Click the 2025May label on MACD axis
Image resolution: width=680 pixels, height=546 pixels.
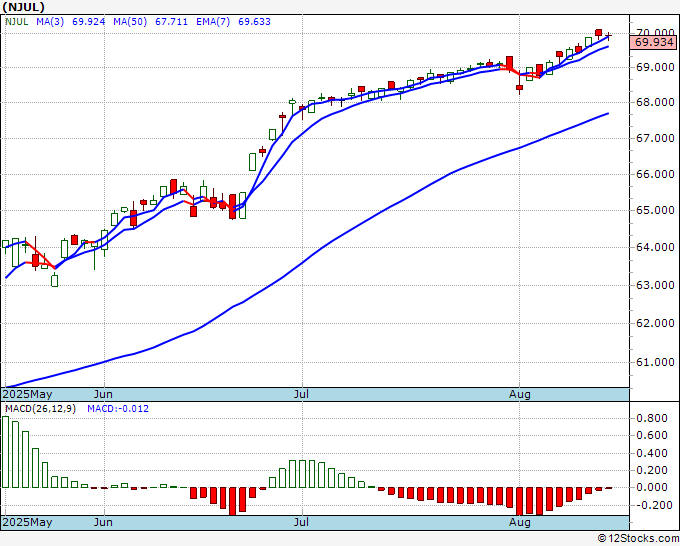click(27, 522)
